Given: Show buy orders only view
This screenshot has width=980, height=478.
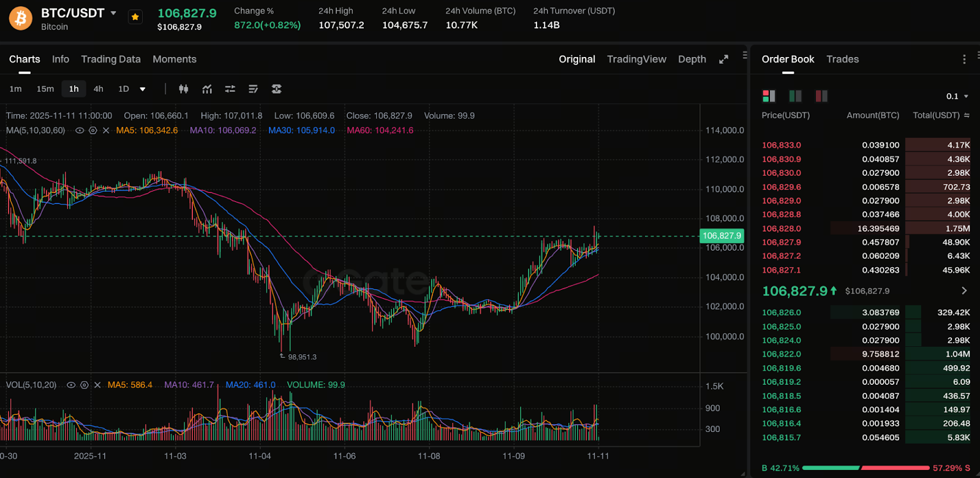Looking at the screenshot, I should pos(795,96).
